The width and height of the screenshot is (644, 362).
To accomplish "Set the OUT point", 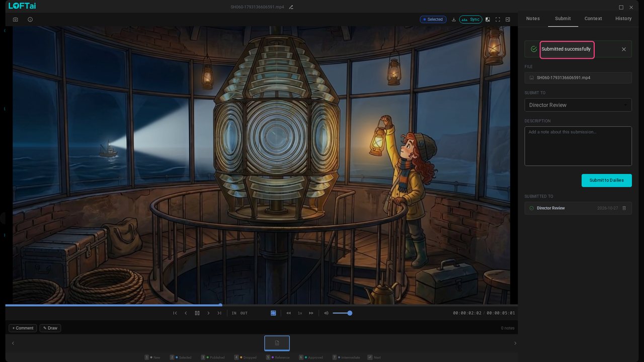I will point(244,313).
